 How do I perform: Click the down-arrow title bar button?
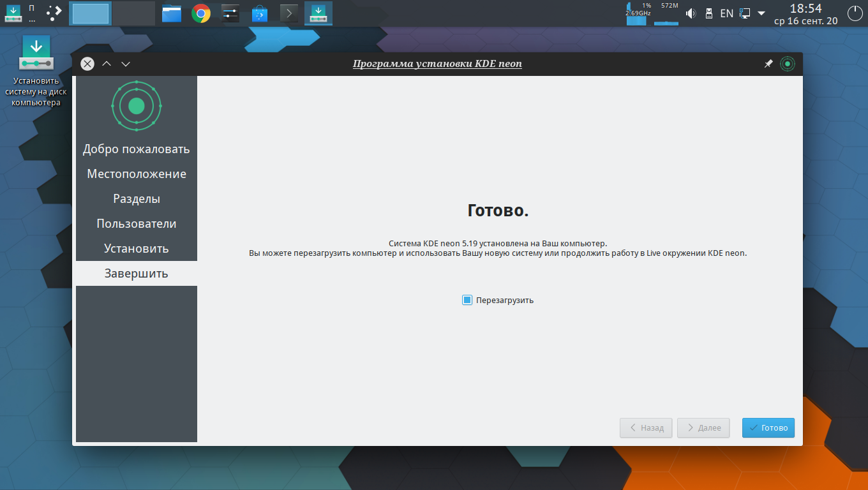pos(126,64)
